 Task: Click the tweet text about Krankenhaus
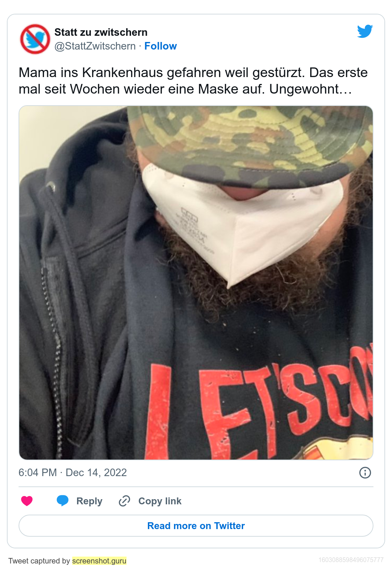193,81
